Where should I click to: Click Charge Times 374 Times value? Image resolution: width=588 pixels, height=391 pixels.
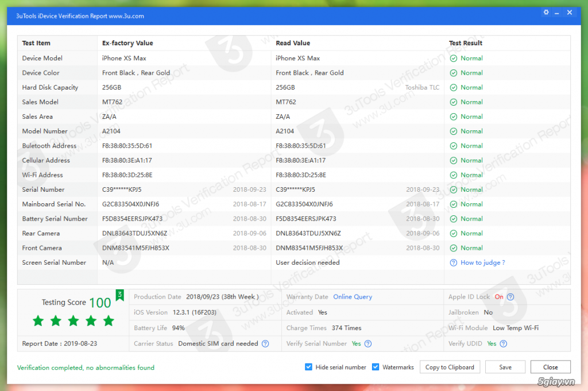click(346, 328)
